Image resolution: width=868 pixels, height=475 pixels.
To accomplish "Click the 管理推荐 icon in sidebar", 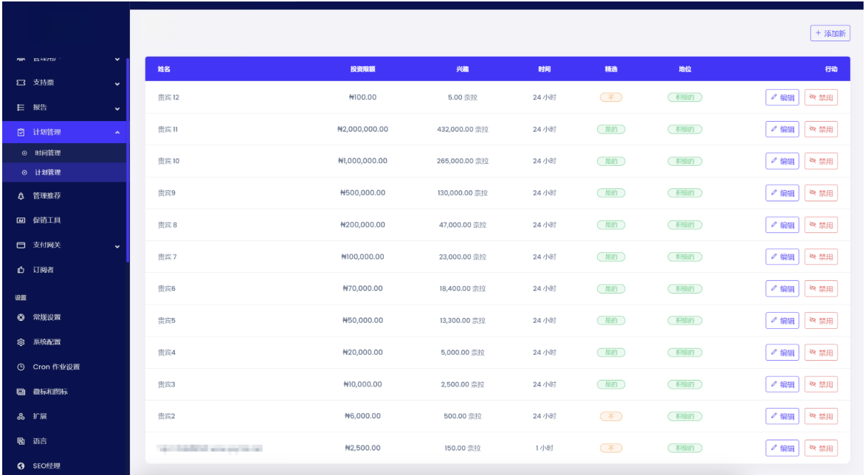I will click(x=21, y=195).
